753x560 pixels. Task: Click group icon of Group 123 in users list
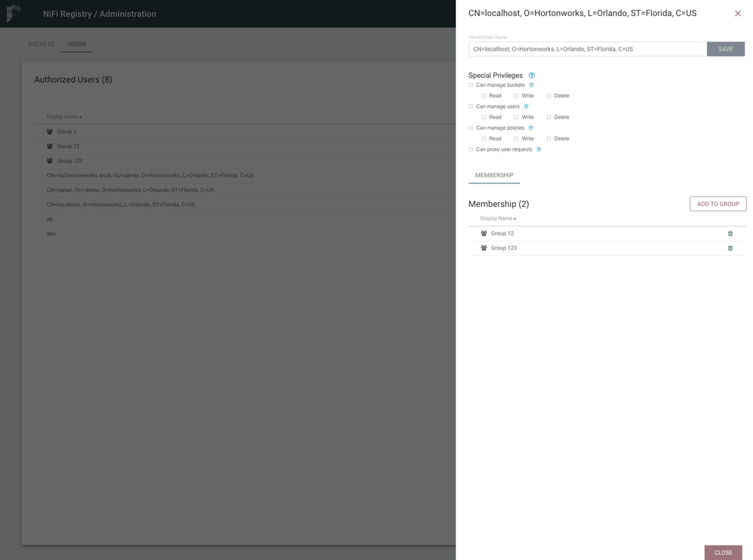(50, 161)
